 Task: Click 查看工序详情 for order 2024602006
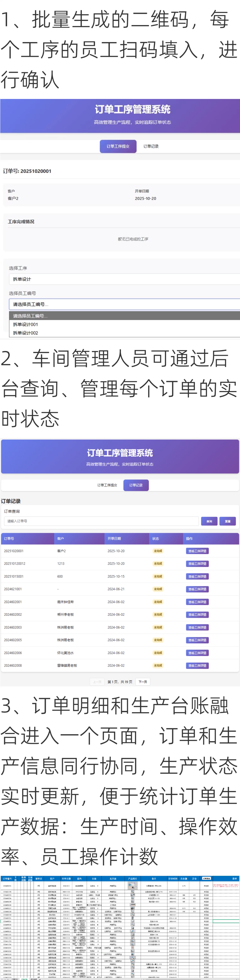click(x=197, y=653)
